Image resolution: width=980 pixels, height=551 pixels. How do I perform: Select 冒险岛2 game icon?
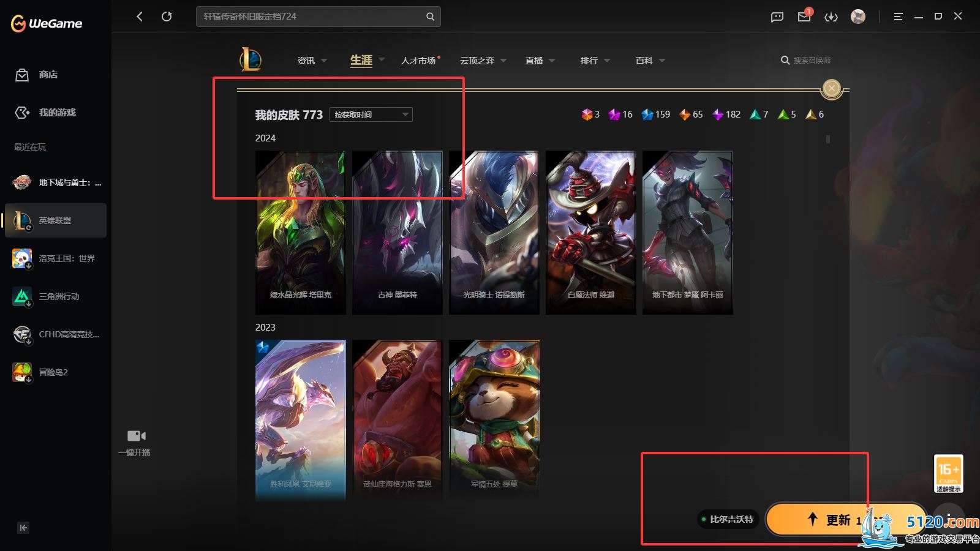[x=22, y=372]
